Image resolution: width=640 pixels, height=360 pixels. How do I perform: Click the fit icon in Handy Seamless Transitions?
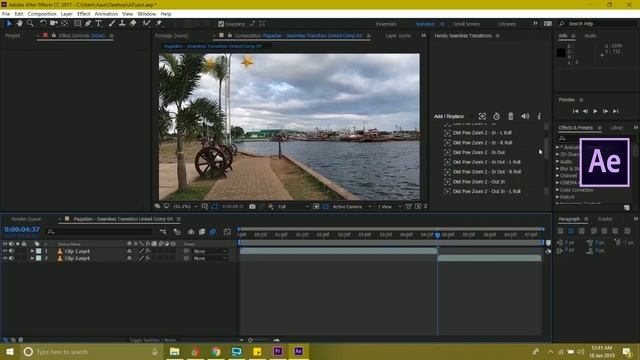482,116
